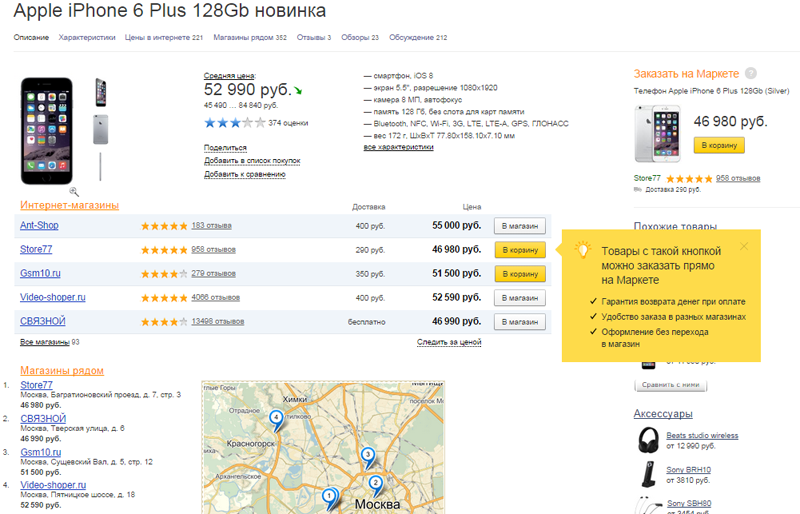The width and height of the screenshot is (800, 514).
Task: Add Store77 offer to cart in table
Action: coord(520,250)
